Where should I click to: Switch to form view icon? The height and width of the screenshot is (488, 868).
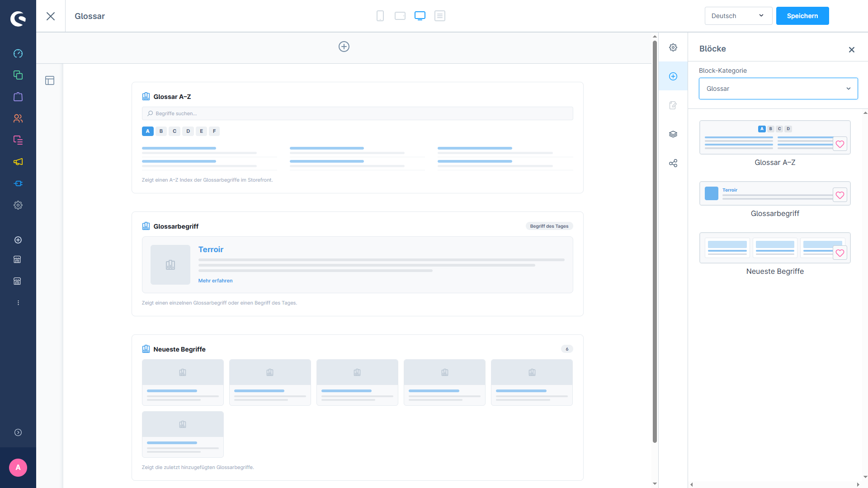click(440, 16)
